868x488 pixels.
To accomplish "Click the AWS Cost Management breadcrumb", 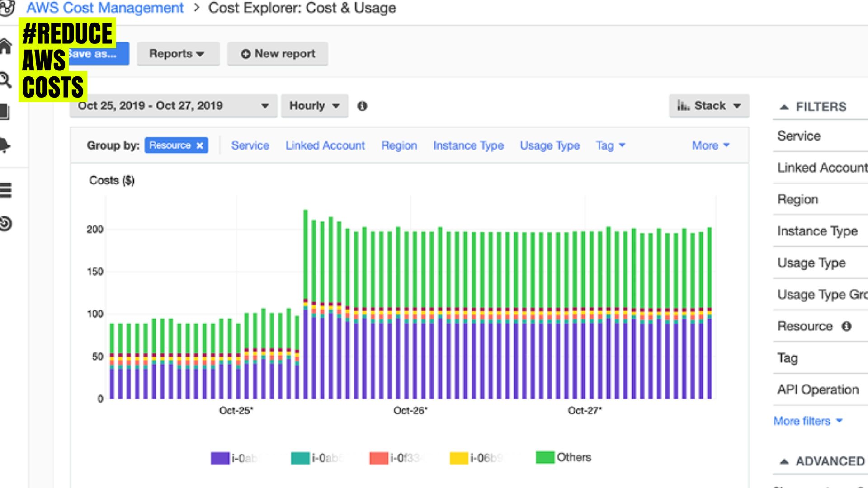I will point(105,8).
